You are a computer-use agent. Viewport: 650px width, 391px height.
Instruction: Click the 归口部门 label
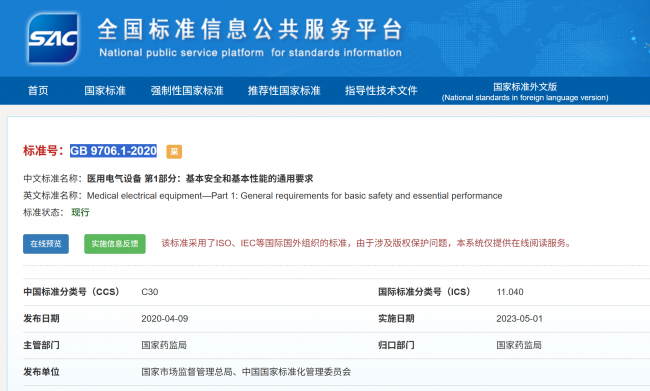(396, 345)
